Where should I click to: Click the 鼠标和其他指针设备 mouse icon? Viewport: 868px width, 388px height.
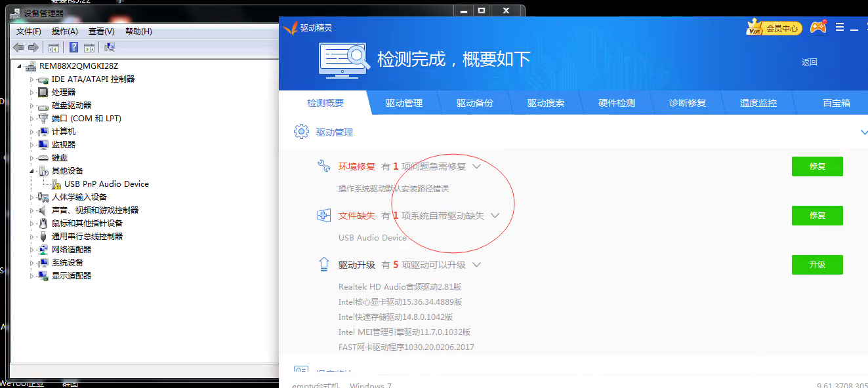43,223
